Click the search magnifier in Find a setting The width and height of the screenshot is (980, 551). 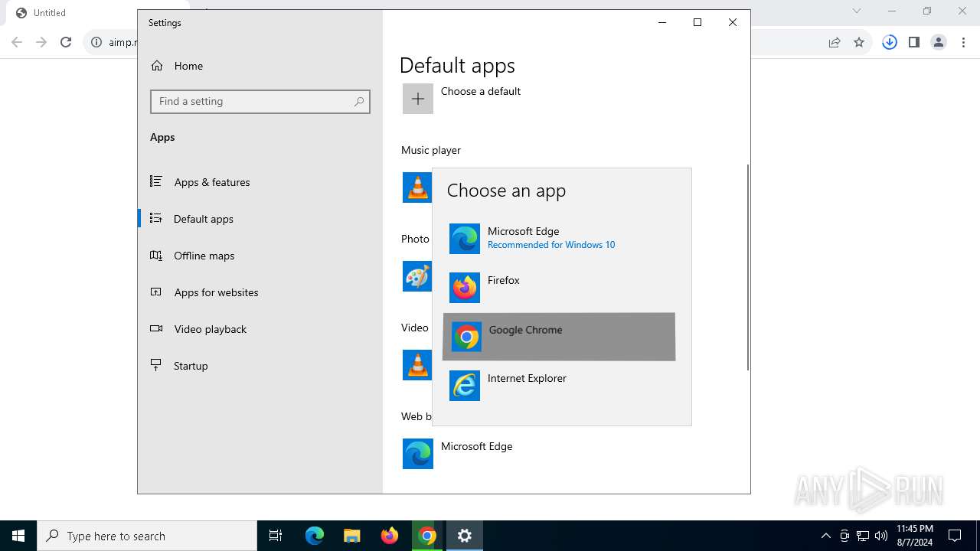359,101
